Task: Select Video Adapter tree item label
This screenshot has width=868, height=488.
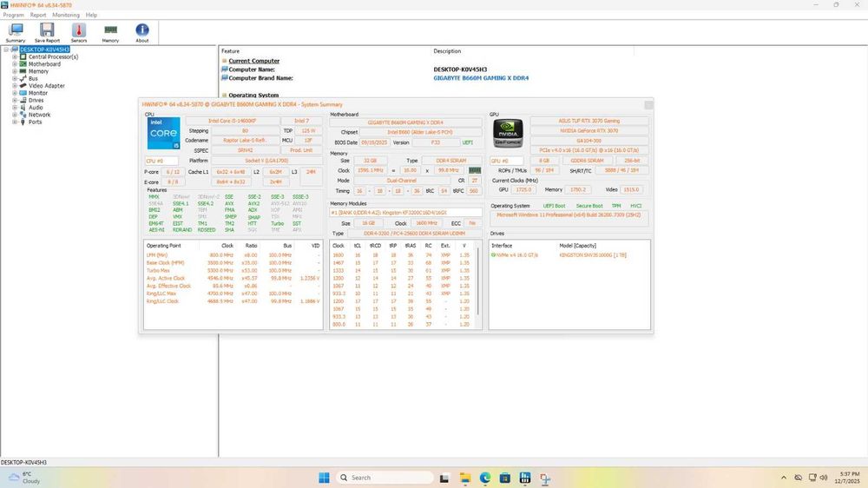Action: pyautogui.click(x=47, y=86)
